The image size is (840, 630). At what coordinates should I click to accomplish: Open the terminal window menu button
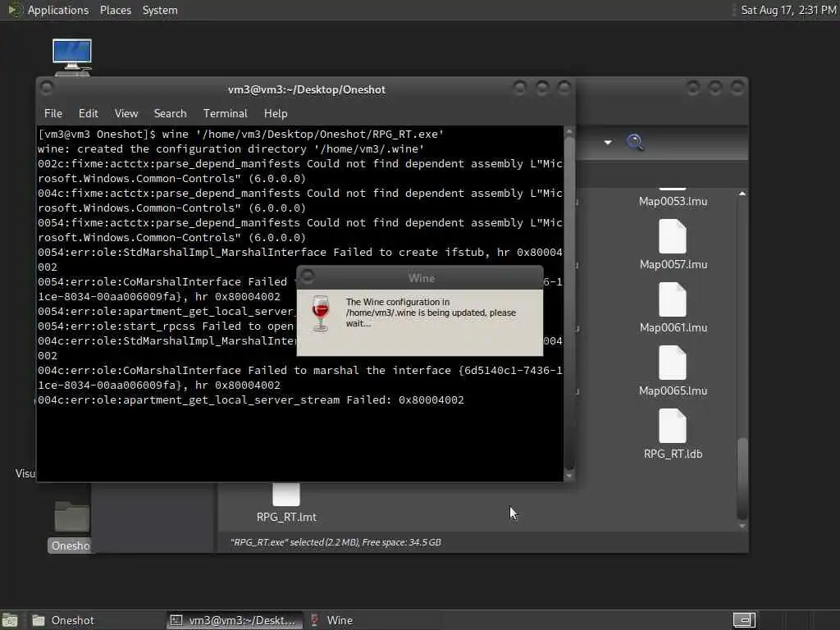(x=46, y=87)
